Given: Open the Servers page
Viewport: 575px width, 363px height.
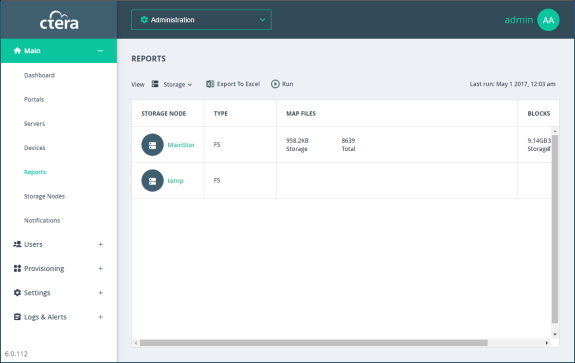Looking at the screenshot, I should pos(34,124).
